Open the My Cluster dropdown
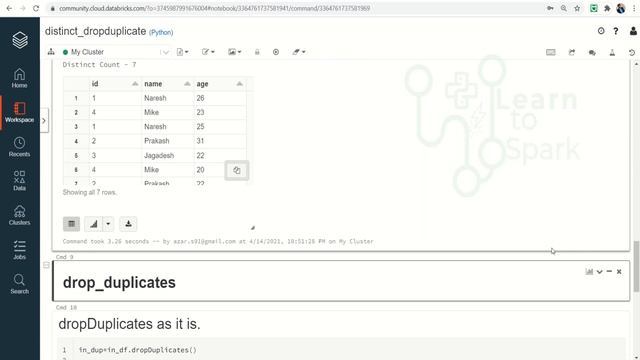 pyautogui.click(x=116, y=52)
